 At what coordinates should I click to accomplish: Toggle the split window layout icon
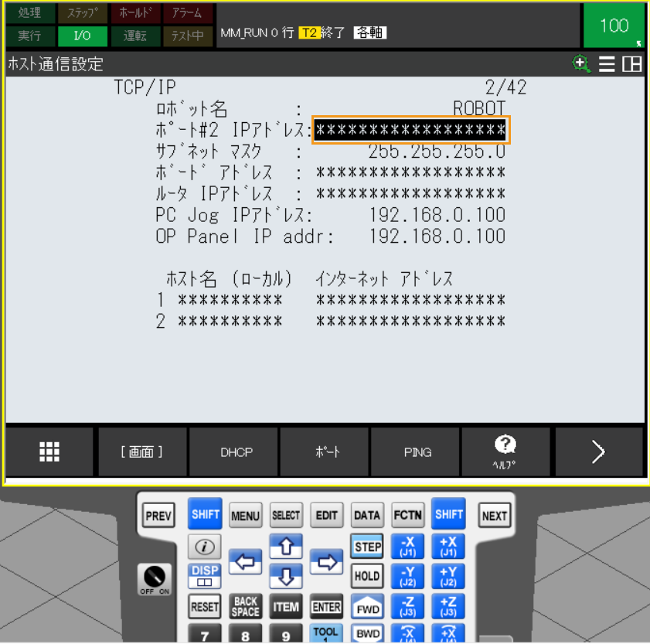(631, 64)
